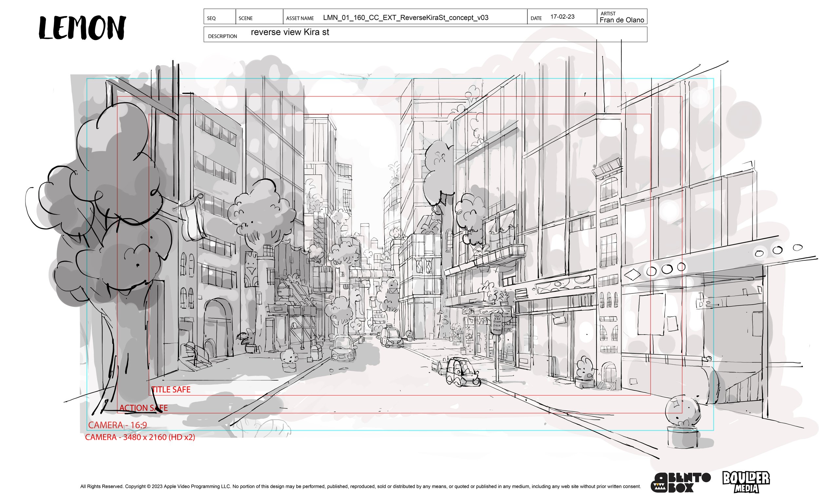819x504 pixels.
Task: Click the LEMON title logo
Action: [82, 28]
